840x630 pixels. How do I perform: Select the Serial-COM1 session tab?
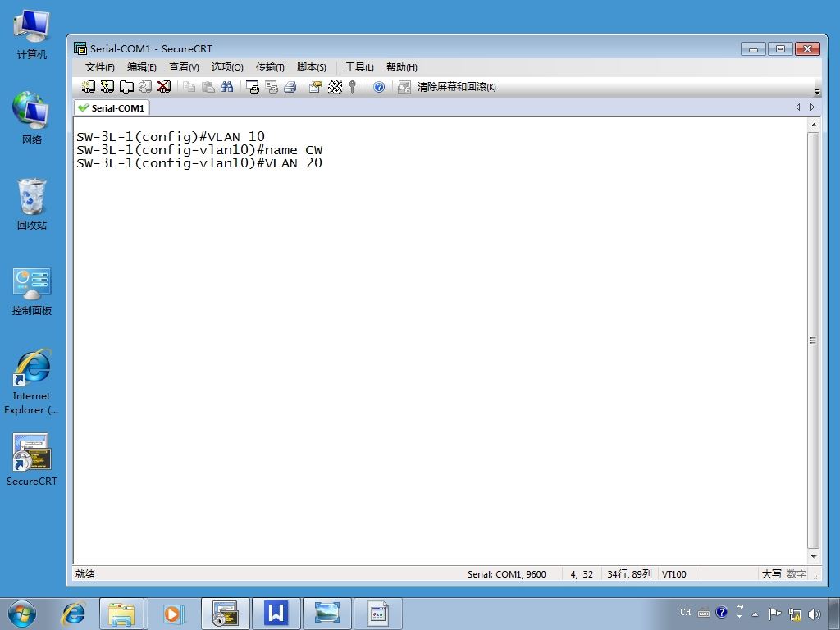pos(112,107)
